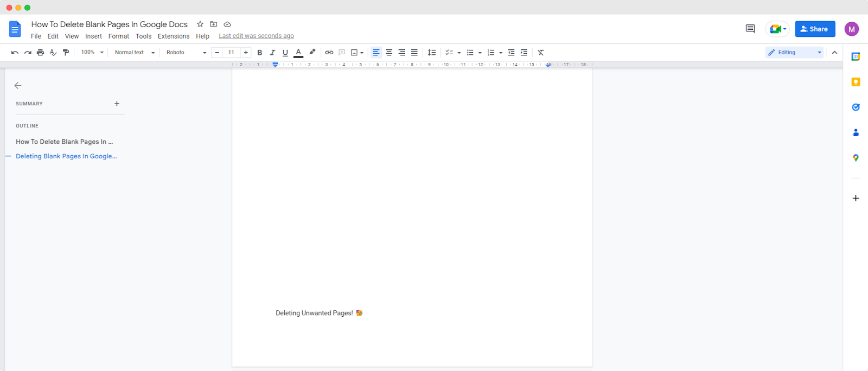Run spelling and grammar check icon
868x371 pixels.
pos(53,53)
